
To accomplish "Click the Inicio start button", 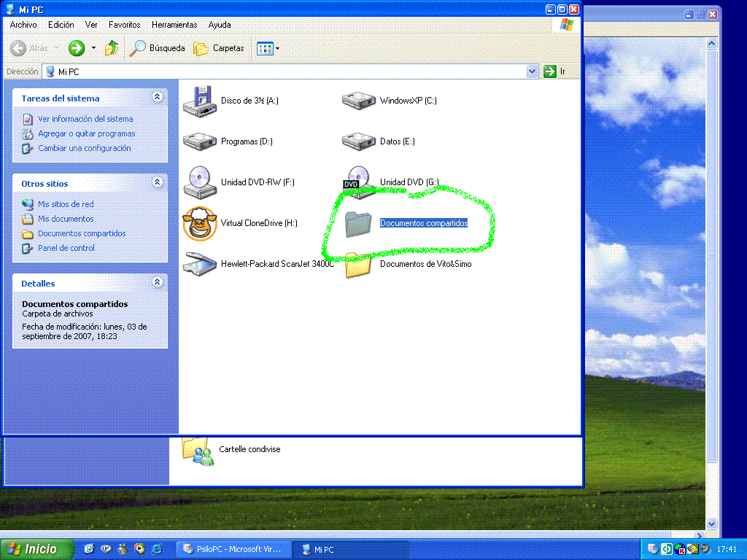I will coord(36,549).
